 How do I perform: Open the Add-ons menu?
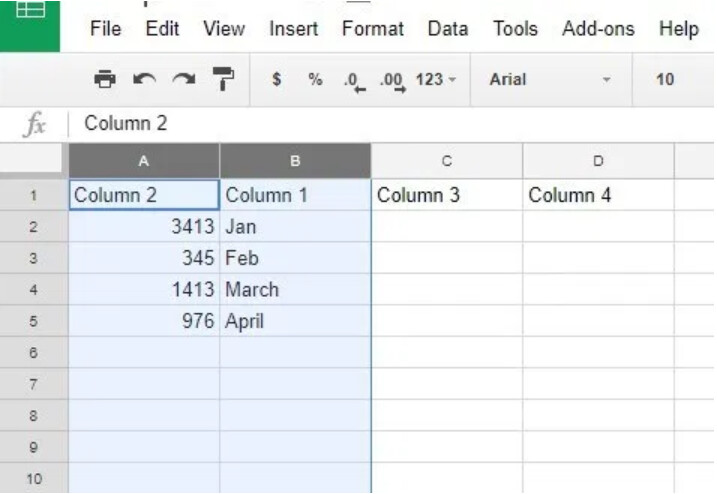[598, 29]
